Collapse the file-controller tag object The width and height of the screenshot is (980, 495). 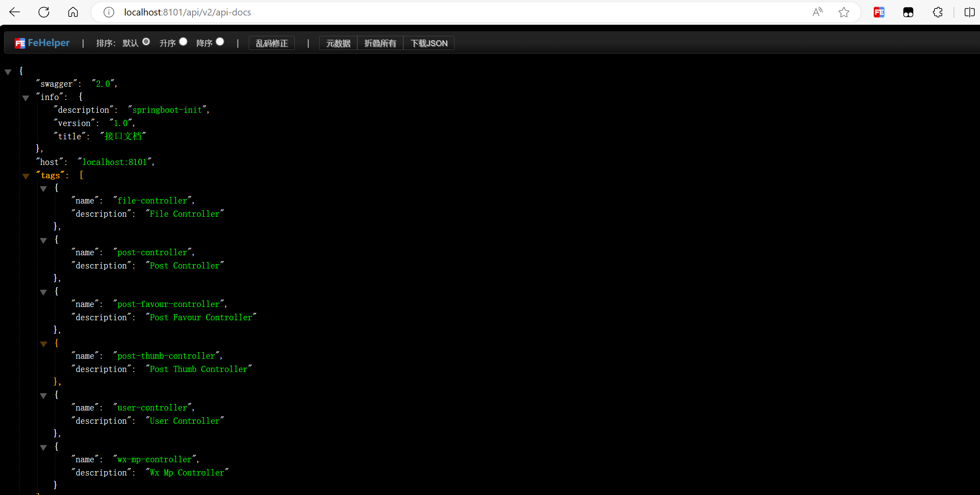[43, 189]
